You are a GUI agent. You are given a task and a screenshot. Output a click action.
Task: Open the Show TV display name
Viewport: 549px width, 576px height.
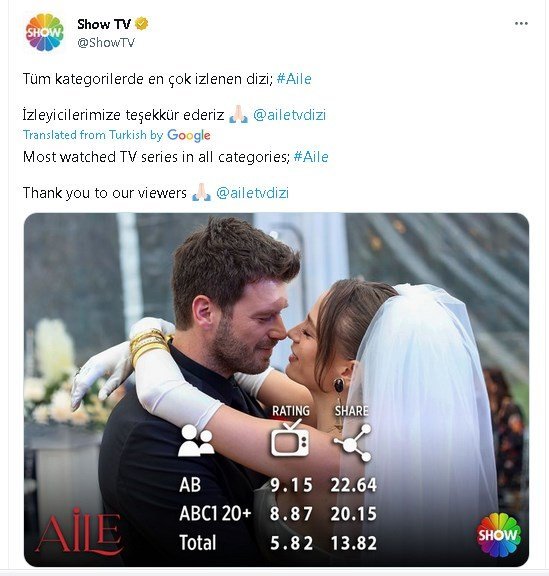pos(104,24)
